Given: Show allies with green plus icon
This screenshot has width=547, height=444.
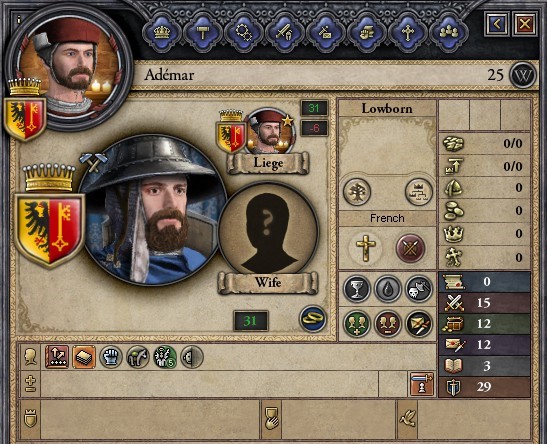Looking at the screenshot, I should 357,324.
